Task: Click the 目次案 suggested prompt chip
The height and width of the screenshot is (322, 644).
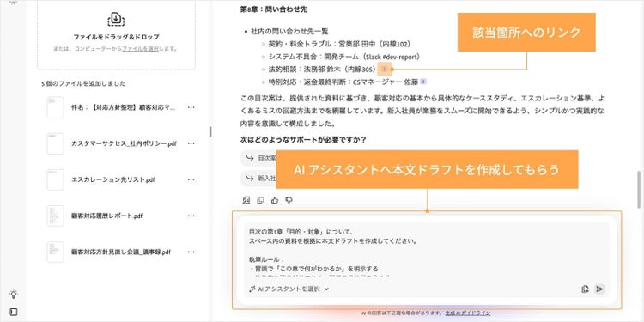Action: pyautogui.click(x=258, y=158)
